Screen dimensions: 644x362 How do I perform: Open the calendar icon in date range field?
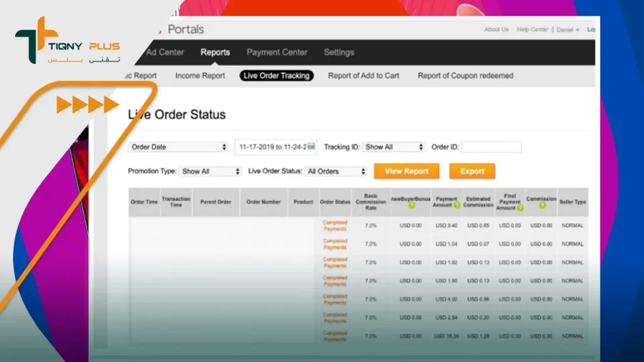click(x=311, y=146)
